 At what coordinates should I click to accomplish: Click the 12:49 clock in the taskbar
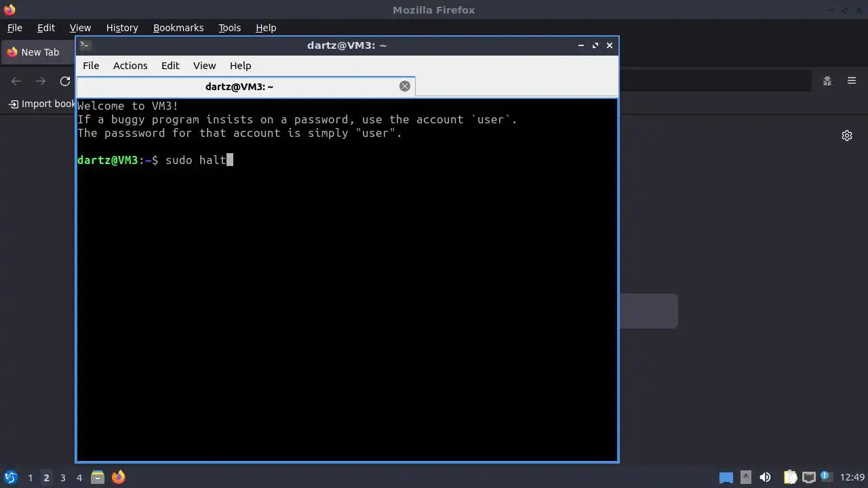(852, 477)
